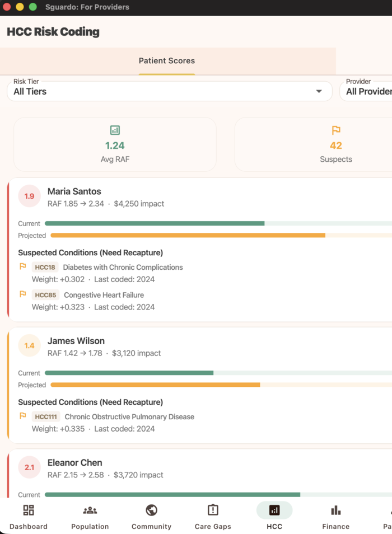Go to the Community tab label

point(152,527)
